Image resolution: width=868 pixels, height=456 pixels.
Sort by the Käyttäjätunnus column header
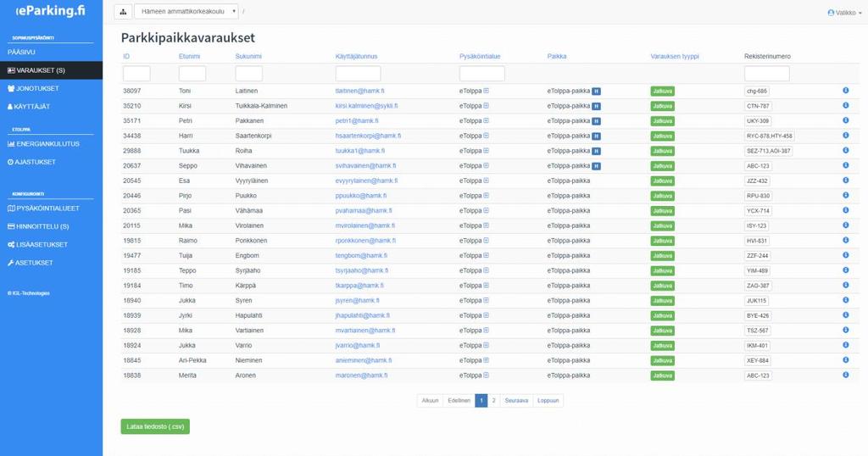[357, 57]
